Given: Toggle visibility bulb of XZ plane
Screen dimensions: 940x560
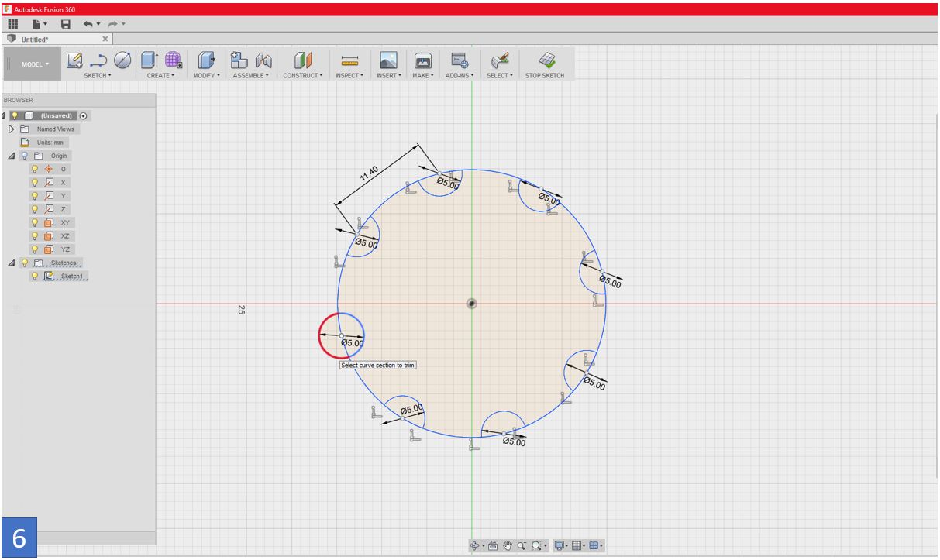Looking at the screenshot, I should (x=34, y=235).
